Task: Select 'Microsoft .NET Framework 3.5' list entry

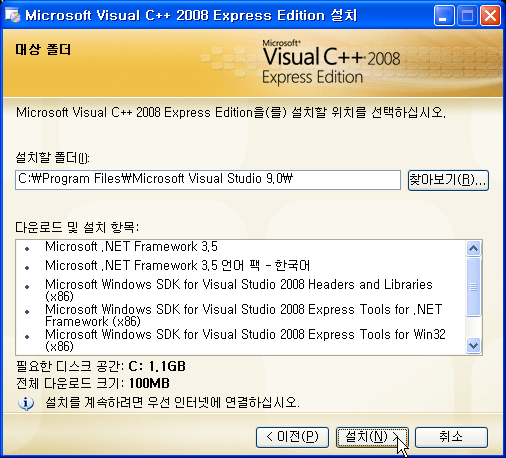Action: coord(131,247)
